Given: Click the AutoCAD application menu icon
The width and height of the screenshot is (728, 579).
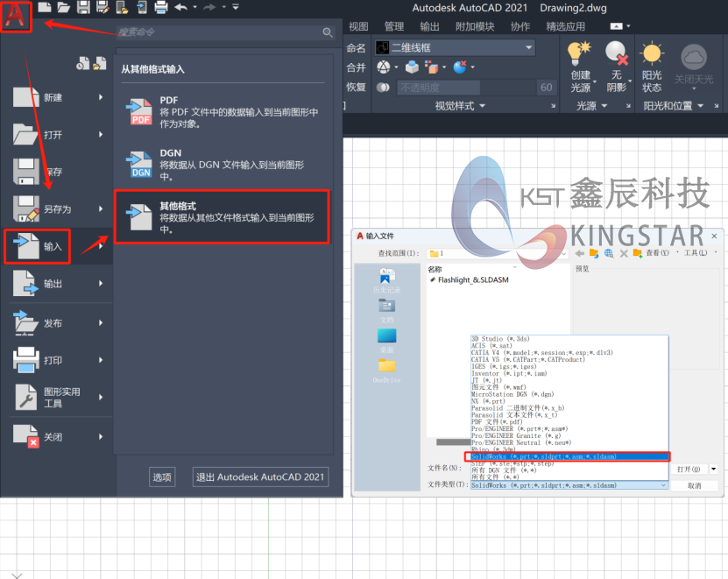Looking at the screenshot, I should (15, 15).
